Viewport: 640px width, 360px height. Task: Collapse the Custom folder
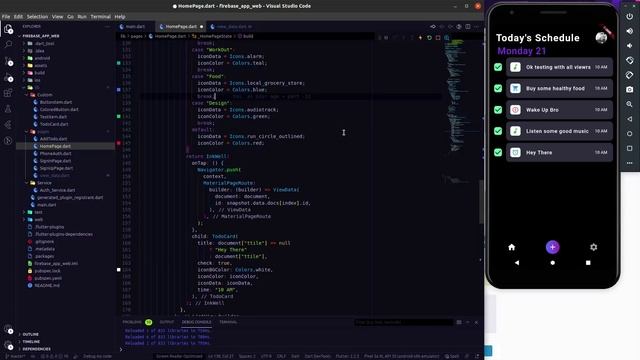coord(44,95)
